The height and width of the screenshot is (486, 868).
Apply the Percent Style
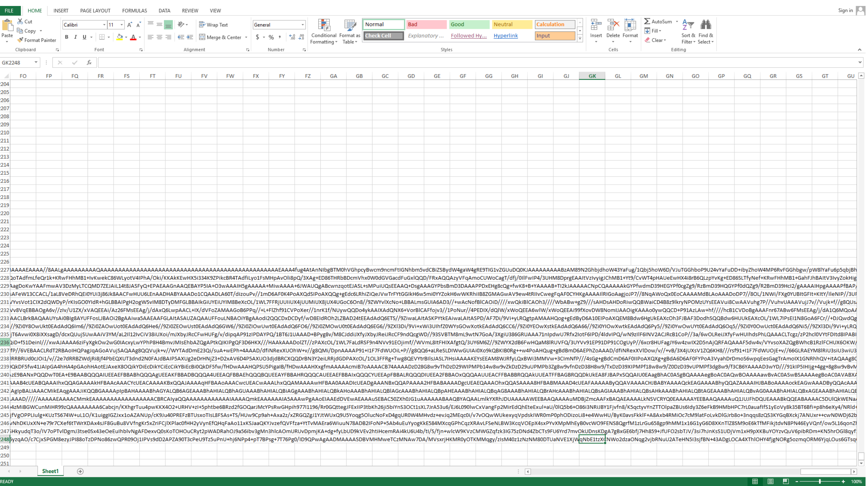coord(271,37)
